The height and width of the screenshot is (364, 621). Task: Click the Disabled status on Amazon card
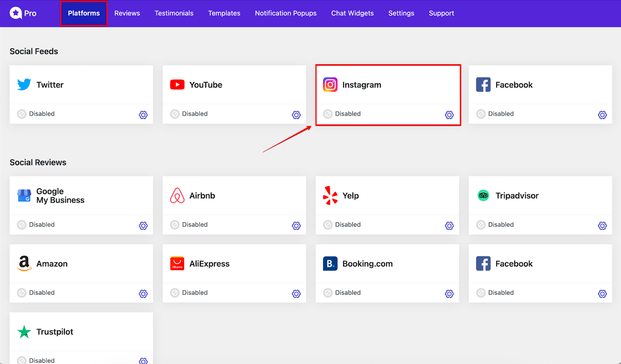coord(36,293)
